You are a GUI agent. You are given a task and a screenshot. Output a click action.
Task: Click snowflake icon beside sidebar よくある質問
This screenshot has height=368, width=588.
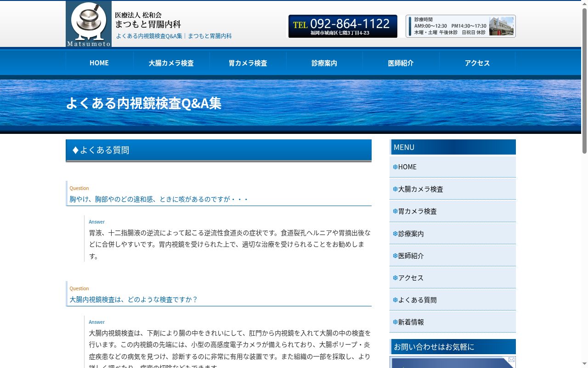pyautogui.click(x=395, y=300)
